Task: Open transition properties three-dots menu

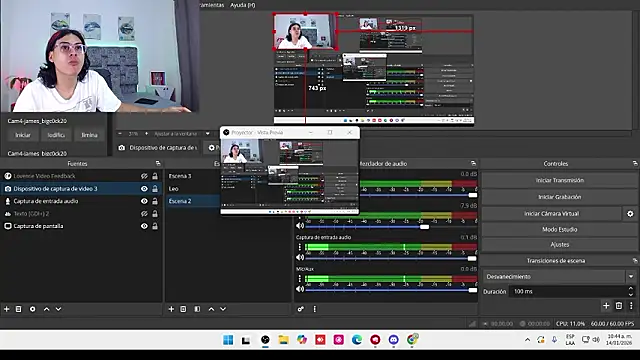Action: (x=631, y=305)
